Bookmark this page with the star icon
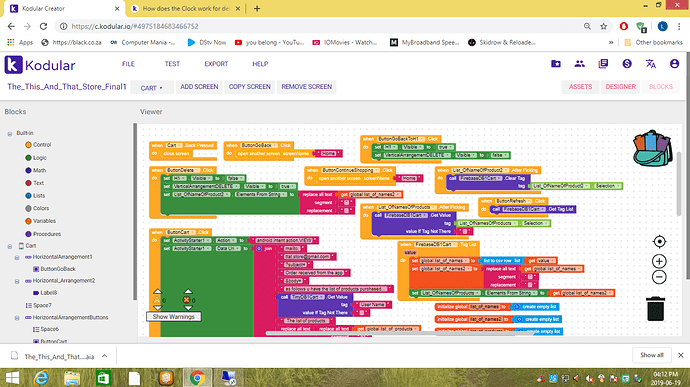The image size is (690, 387). [603, 26]
